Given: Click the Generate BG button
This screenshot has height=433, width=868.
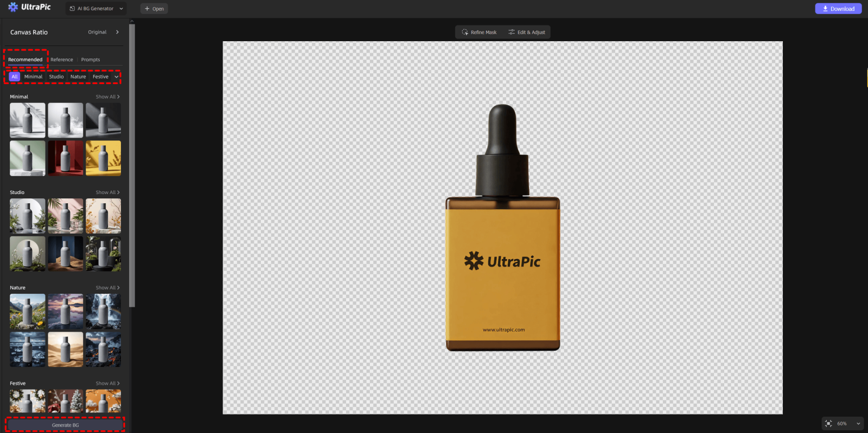Looking at the screenshot, I should point(65,425).
